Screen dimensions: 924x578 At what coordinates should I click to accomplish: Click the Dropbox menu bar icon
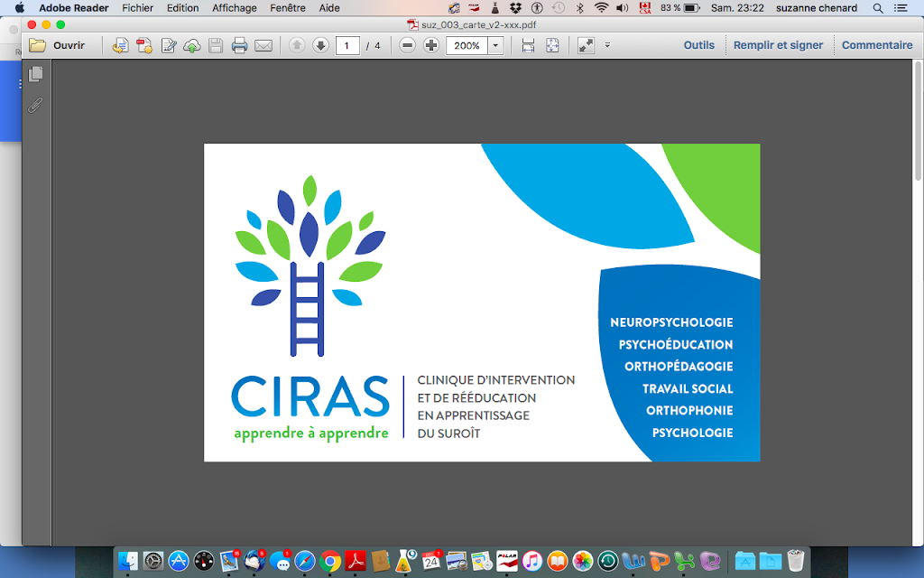515,8
